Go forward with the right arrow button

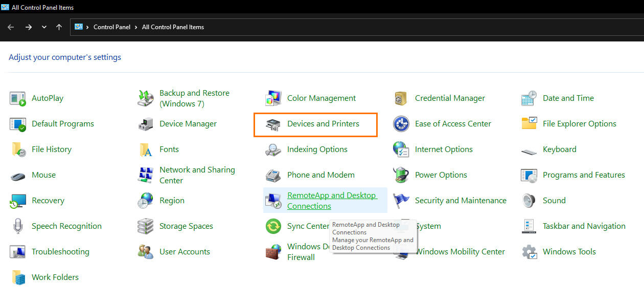coord(28,27)
